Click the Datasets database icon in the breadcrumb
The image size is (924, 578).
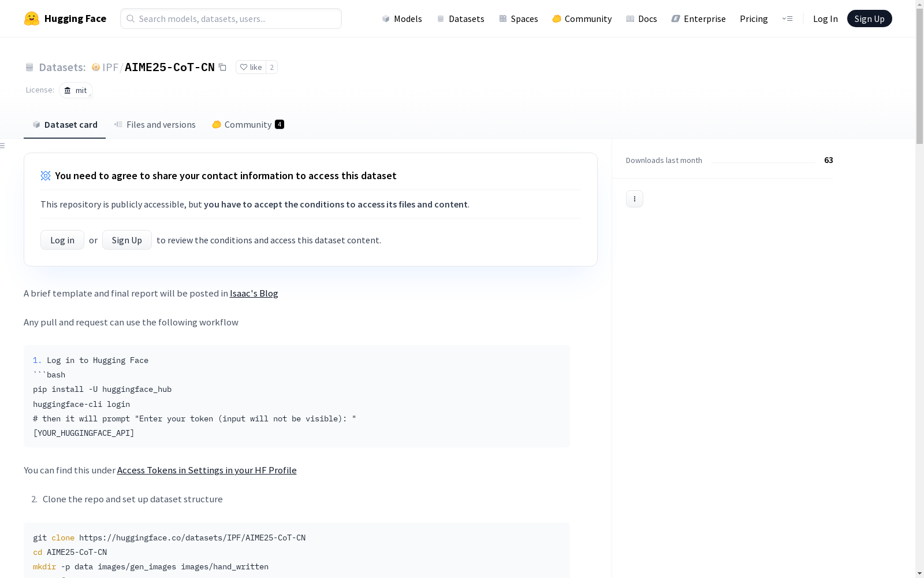[29, 67]
